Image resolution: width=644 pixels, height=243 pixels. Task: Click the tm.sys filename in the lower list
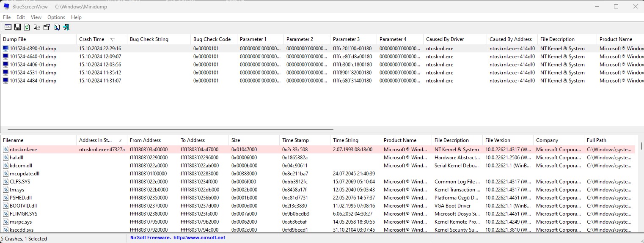[x=17, y=190]
